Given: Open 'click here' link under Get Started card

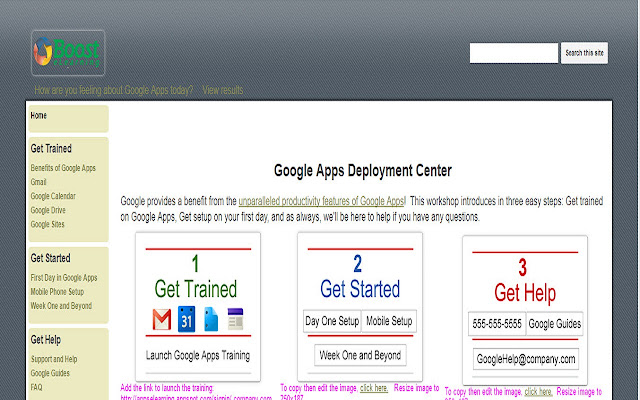Looking at the screenshot, I should click(x=373, y=388).
